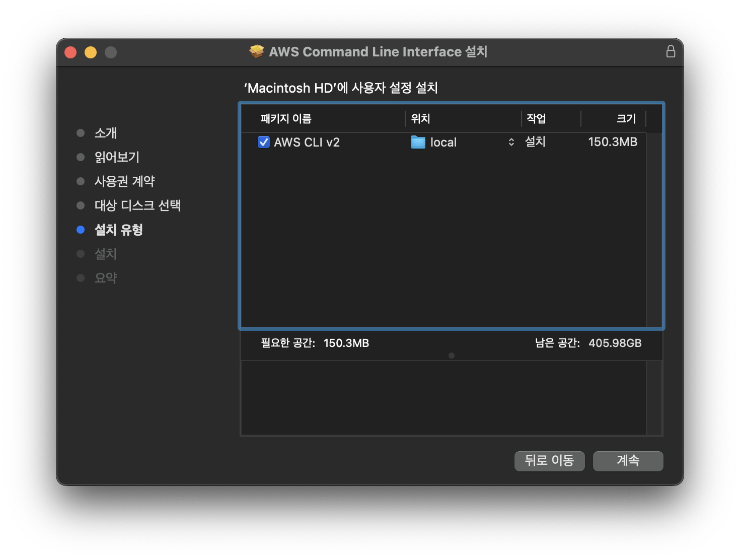Select the 설치 유형 step

(119, 230)
